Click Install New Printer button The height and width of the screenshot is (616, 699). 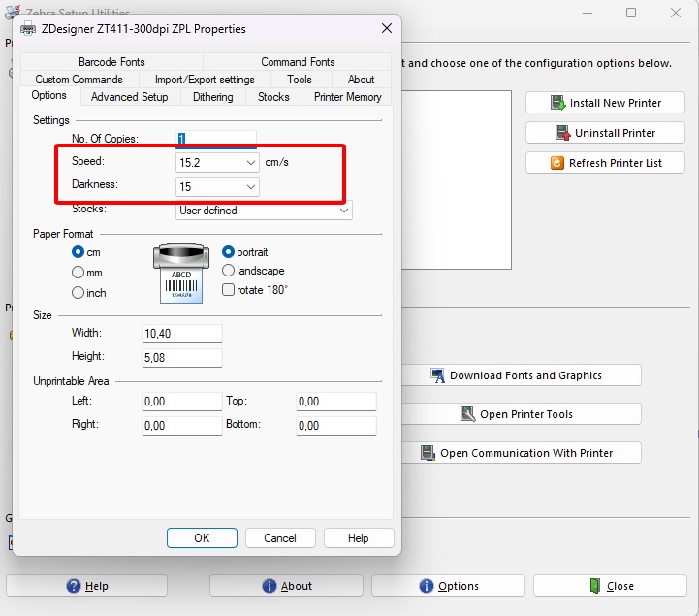pyautogui.click(x=605, y=103)
